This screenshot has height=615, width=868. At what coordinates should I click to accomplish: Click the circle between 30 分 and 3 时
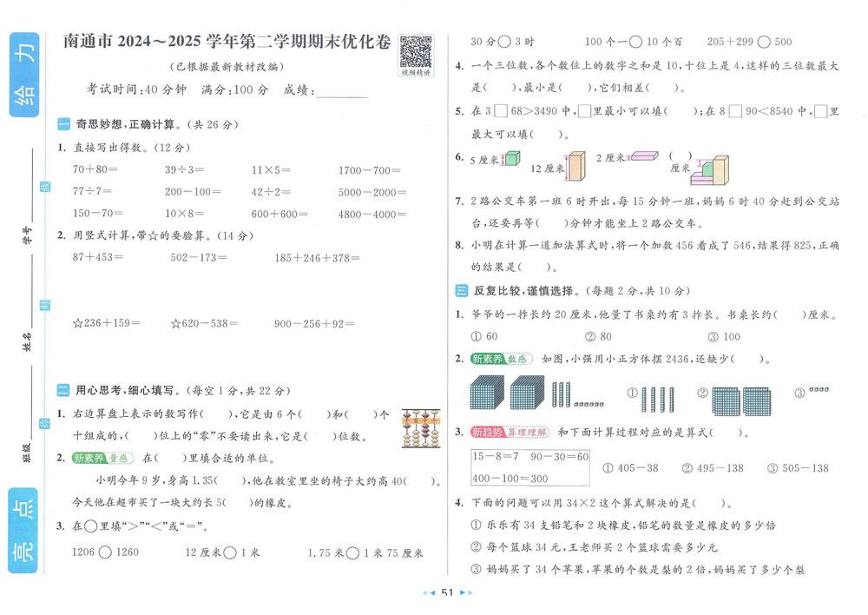point(504,42)
